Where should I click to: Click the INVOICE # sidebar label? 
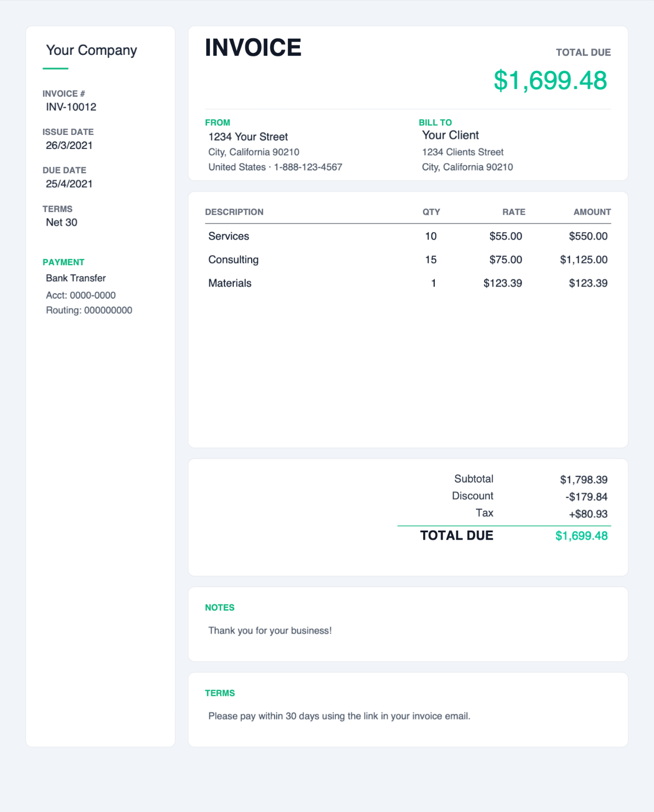64,94
